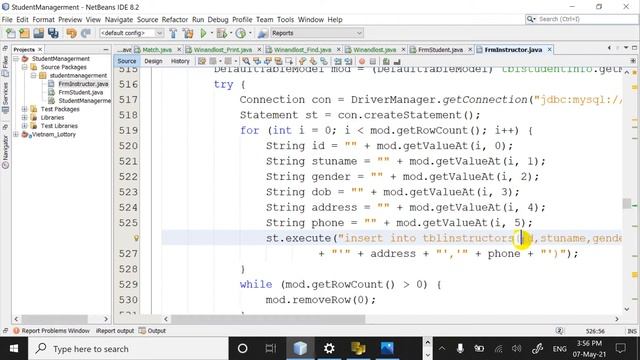This screenshot has height=360, width=640.
Task: Expand the Test Libraries node
Action: point(24,126)
